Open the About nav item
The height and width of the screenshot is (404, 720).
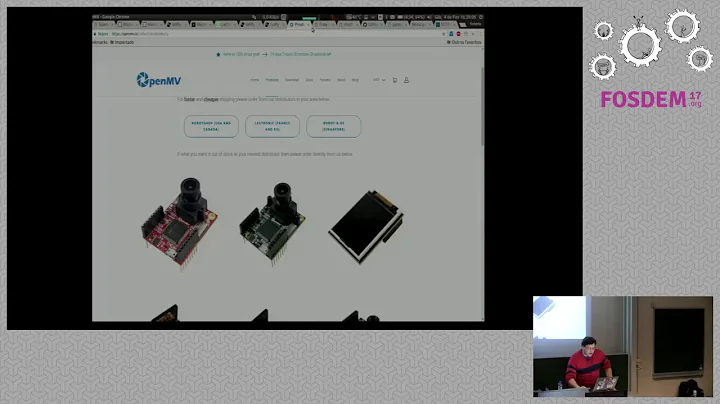[x=341, y=80]
